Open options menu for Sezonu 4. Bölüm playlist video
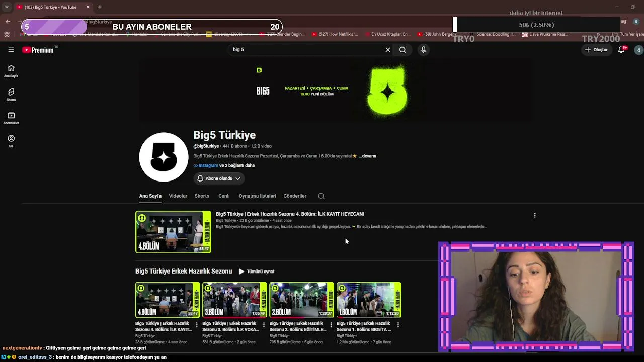The image size is (644, 362). (x=197, y=325)
